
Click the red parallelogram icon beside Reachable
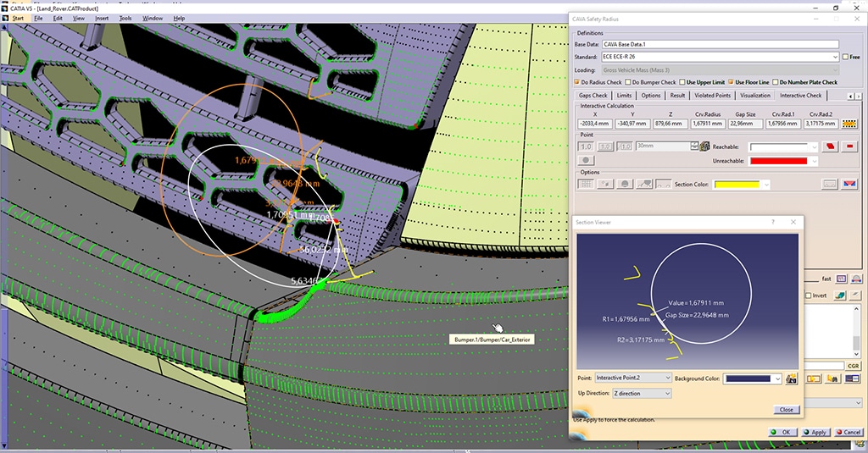tap(829, 146)
